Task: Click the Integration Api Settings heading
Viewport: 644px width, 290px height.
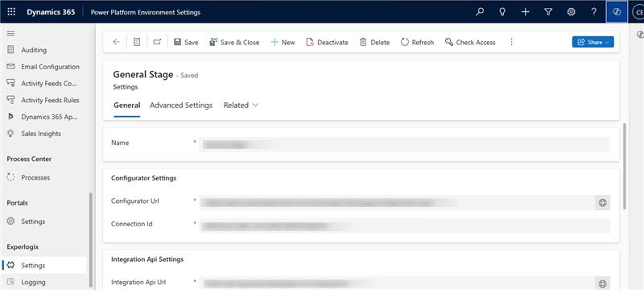Action: pyautogui.click(x=147, y=259)
